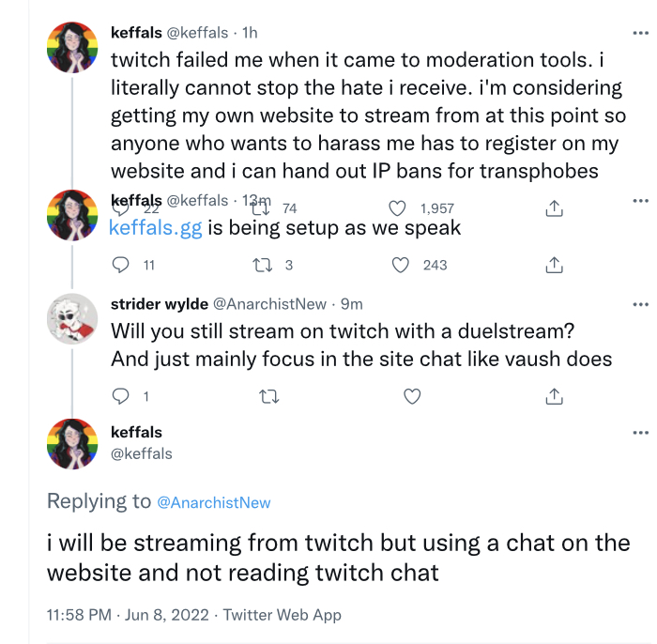Open strider wylde's profile avatar
Image resolution: width=657 pixels, height=644 pixels.
click(72, 319)
